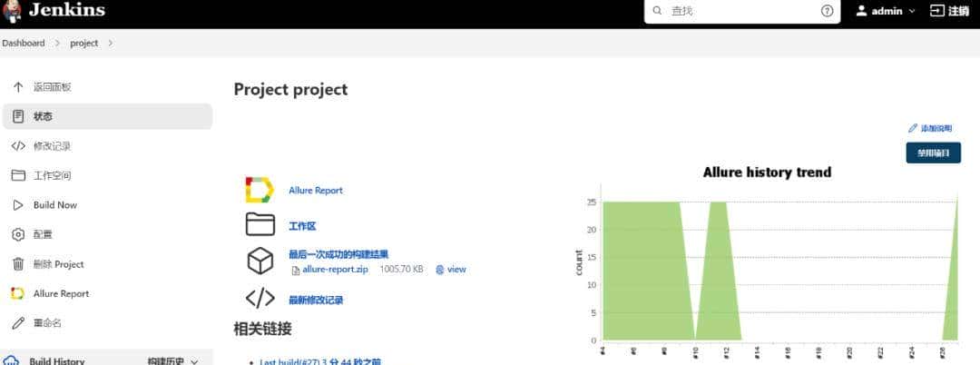Click the trash can icon for 删除 Project
The height and width of the screenshot is (365, 980).
coord(18,263)
